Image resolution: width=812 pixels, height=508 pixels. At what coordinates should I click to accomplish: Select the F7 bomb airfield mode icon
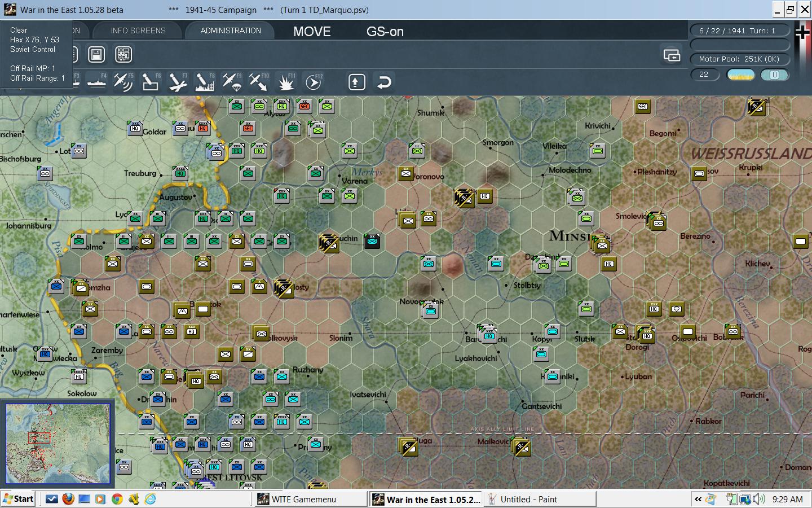coord(178,82)
